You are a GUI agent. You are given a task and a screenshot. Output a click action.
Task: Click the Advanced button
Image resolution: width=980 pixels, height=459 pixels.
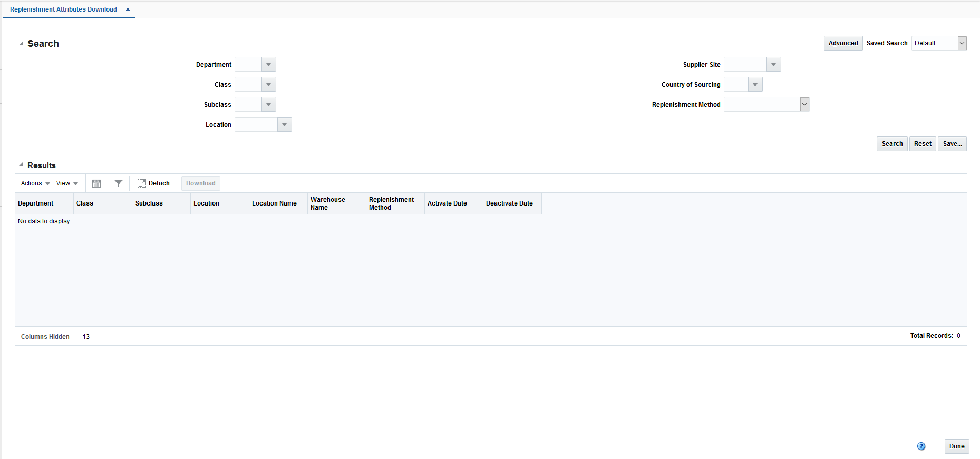click(843, 43)
